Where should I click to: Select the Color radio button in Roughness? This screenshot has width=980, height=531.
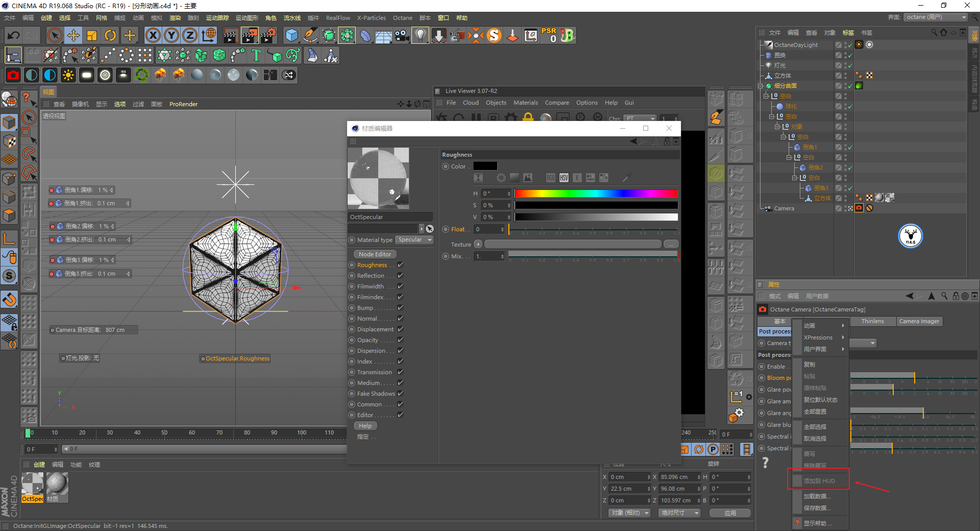click(x=446, y=166)
